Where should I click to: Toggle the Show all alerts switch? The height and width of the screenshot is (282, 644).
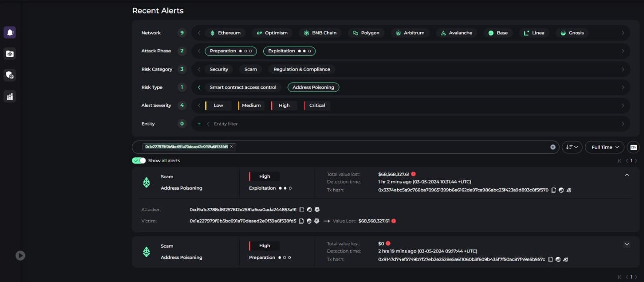[x=139, y=160]
